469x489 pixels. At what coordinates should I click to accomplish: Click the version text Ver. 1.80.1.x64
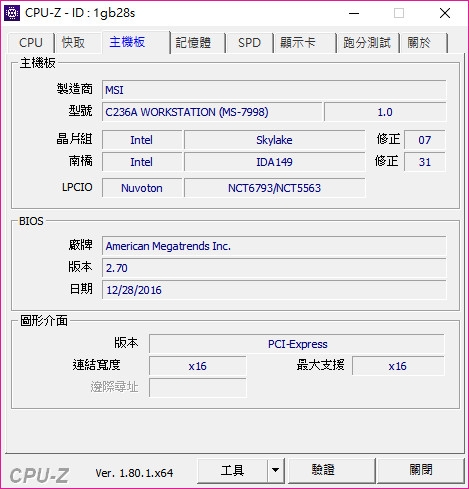click(x=134, y=473)
